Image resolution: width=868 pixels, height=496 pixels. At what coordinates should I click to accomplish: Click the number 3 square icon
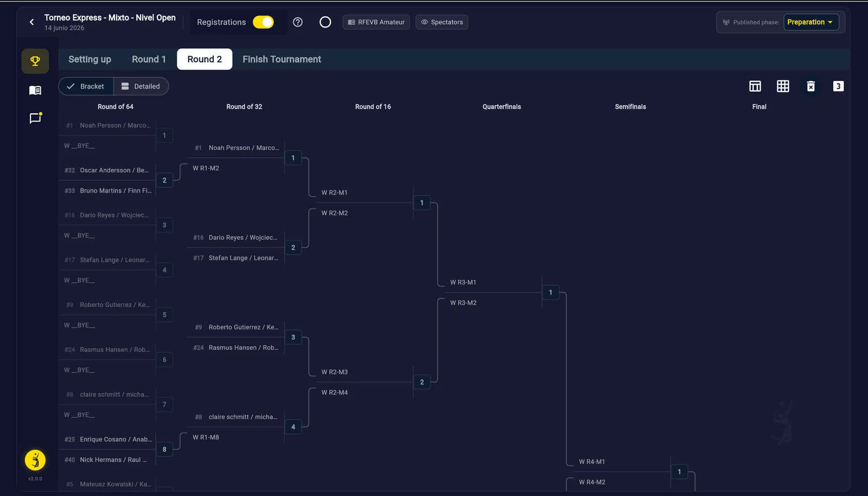pyautogui.click(x=838, y=86)
